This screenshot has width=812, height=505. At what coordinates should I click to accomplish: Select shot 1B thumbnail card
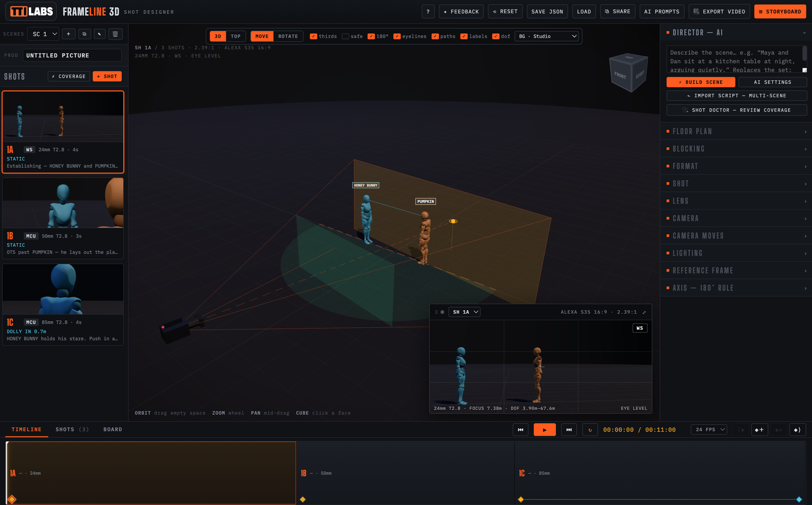tap(63, 218)
